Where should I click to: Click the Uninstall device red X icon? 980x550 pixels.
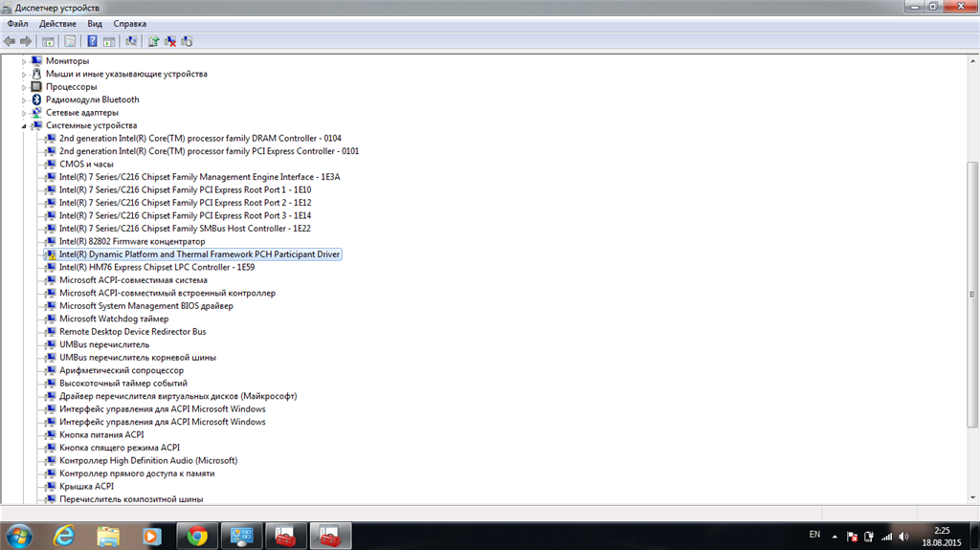click(x=170, y=41)
